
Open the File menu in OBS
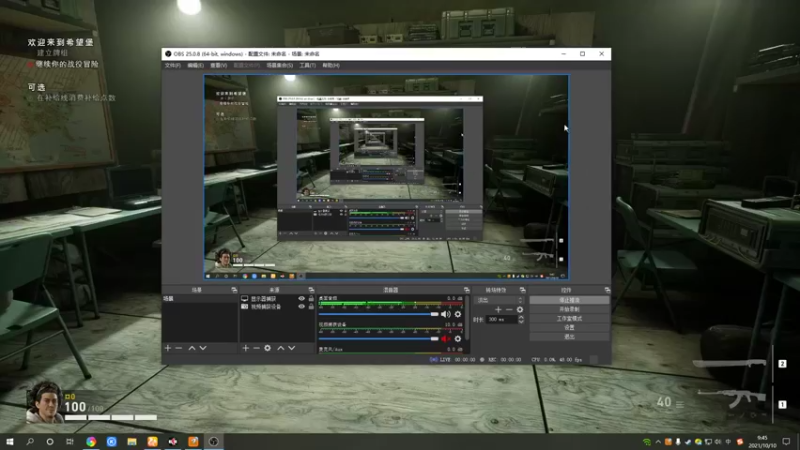[x=172, y=65]
